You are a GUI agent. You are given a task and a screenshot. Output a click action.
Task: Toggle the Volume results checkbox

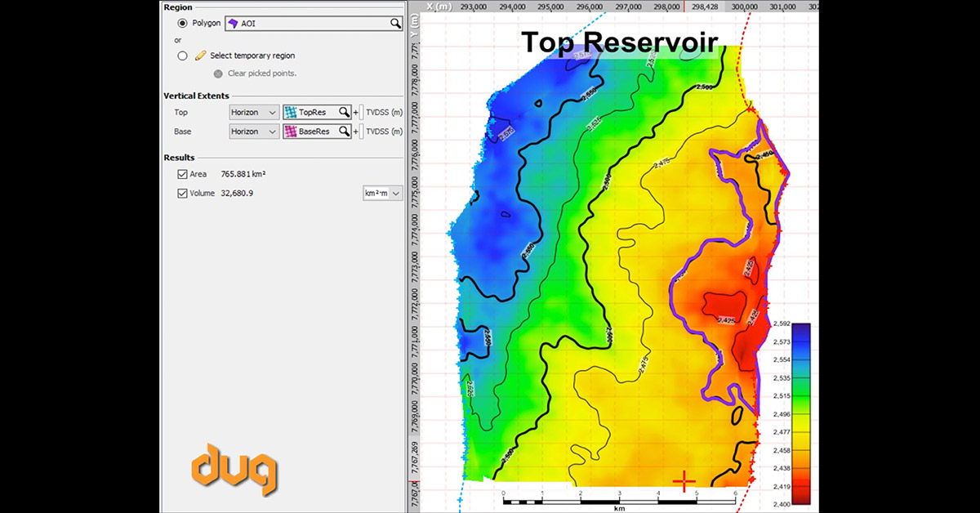pos(182,194)
